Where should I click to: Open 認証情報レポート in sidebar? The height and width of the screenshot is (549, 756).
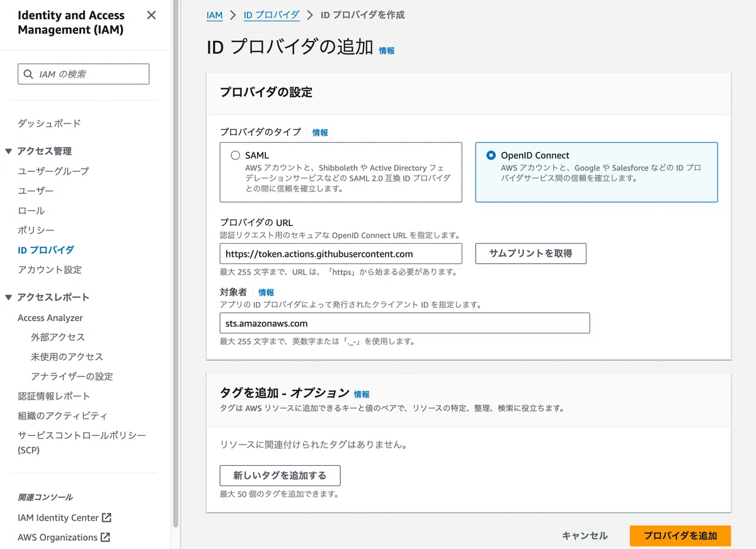coord(54,396)
